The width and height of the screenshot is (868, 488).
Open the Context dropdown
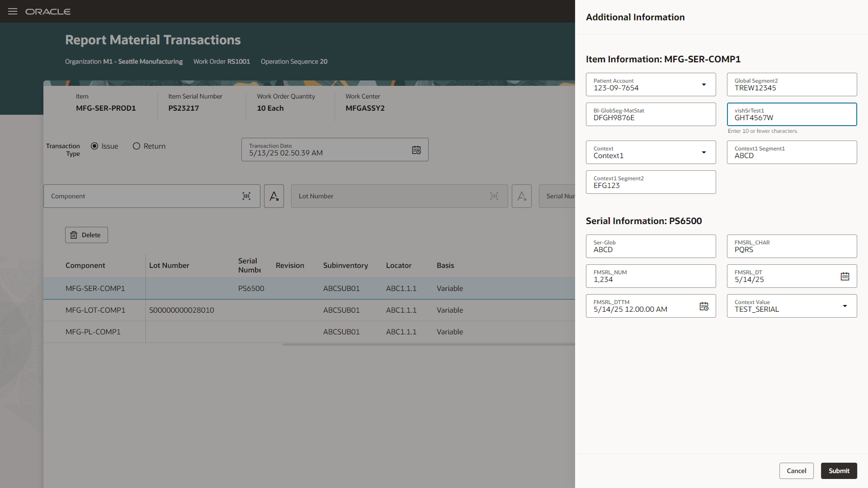pyautogui.click(x=703, y=152)
